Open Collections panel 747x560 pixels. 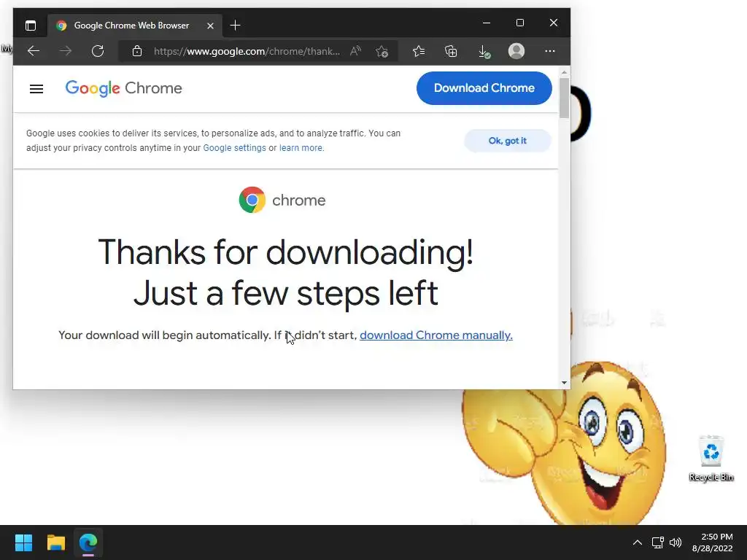pos(451,51)
